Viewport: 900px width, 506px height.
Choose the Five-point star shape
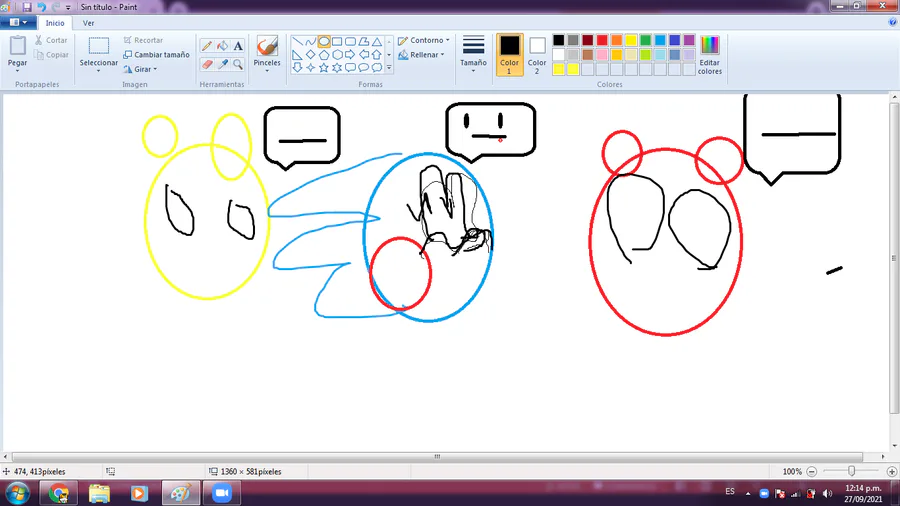324,68
